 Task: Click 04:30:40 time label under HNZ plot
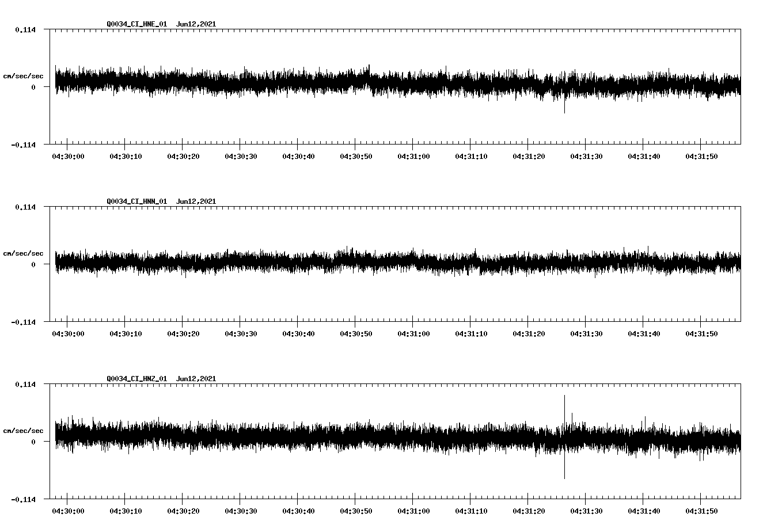(298, 511)
